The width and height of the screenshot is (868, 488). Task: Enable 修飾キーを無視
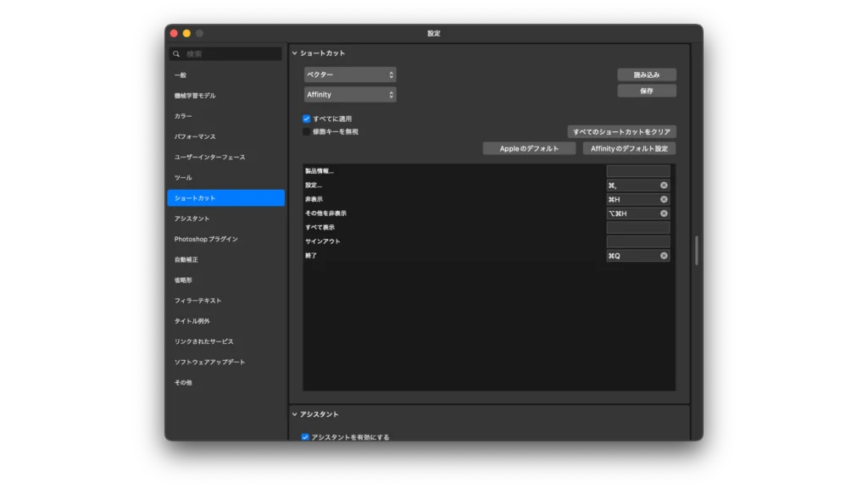304,132
